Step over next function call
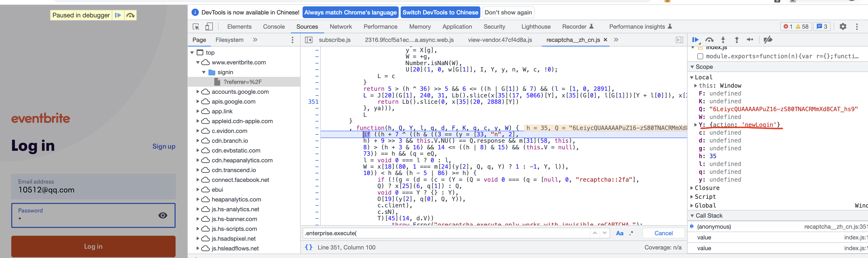Image resolution: width=868 pixels, height=258 pixels. (x=709, y=40)
